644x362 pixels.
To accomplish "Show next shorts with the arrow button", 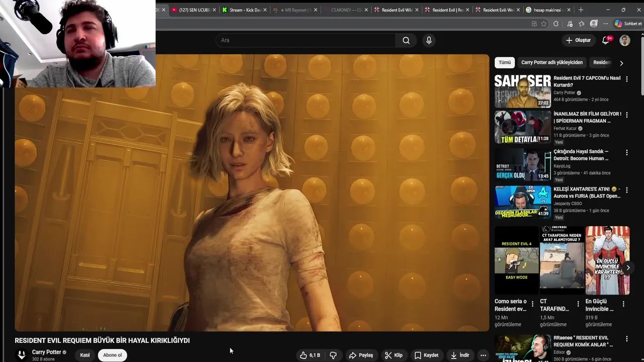I will click(628, 267).
